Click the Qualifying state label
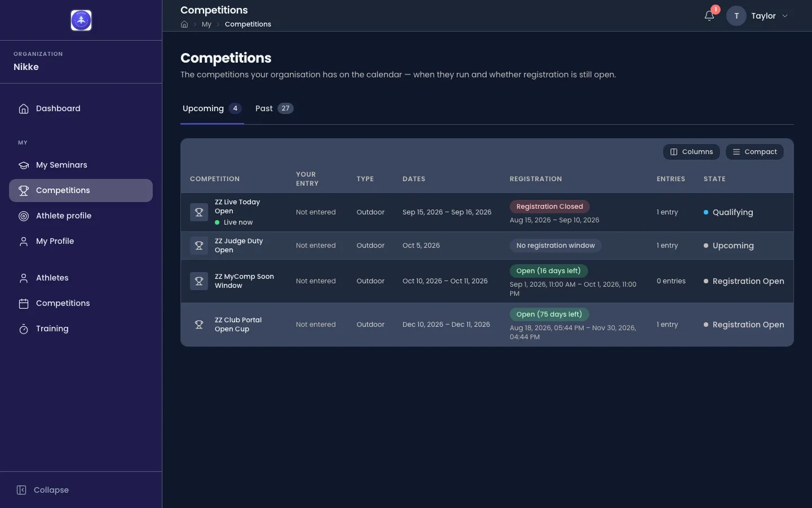This screenshot has width=812, height=508. coord(732,212)
